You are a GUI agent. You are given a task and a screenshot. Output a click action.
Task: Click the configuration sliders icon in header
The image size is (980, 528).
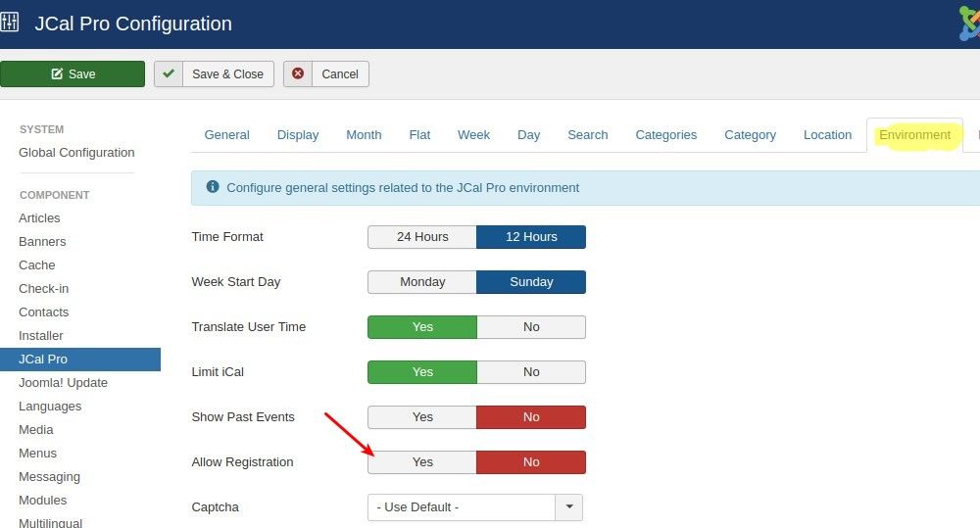coord(10,24)
